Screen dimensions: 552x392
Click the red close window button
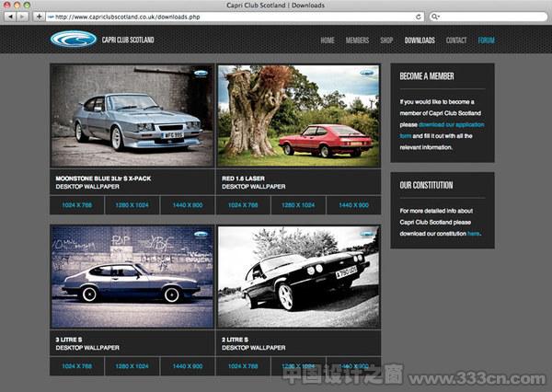7,5
